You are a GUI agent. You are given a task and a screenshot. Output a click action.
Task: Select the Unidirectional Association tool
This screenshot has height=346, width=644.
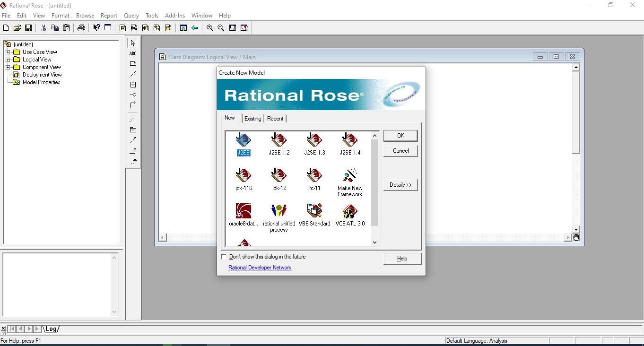coord(133,105)
